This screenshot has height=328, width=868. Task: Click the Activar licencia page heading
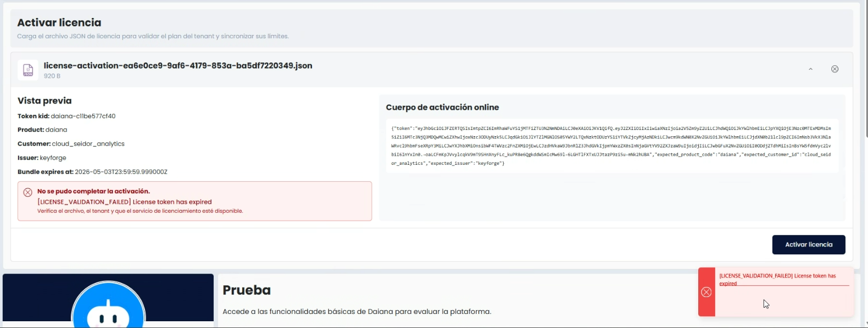(59, 23)
